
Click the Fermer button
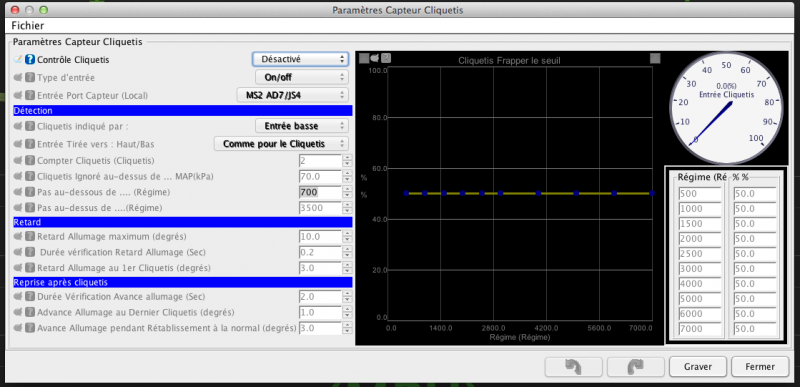click(760, 367)
